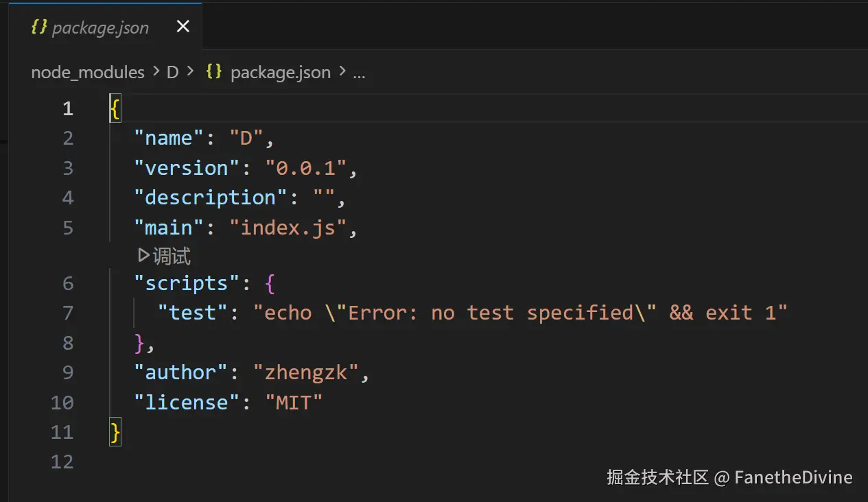This screenshot has width=868, height=502.
Task: Click the "MIT" license value
Action: [x=294, y=403]
